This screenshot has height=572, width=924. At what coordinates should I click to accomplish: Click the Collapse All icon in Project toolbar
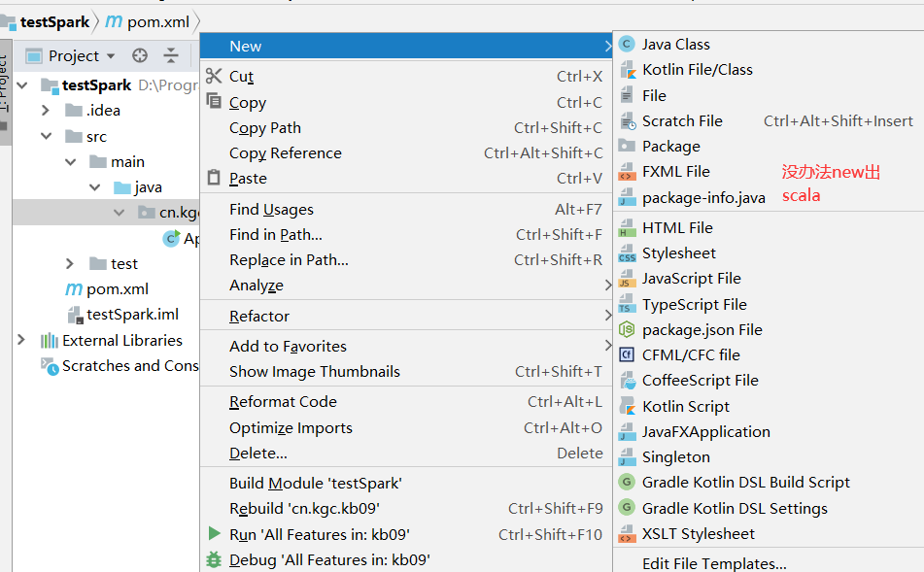coord(171,55)
